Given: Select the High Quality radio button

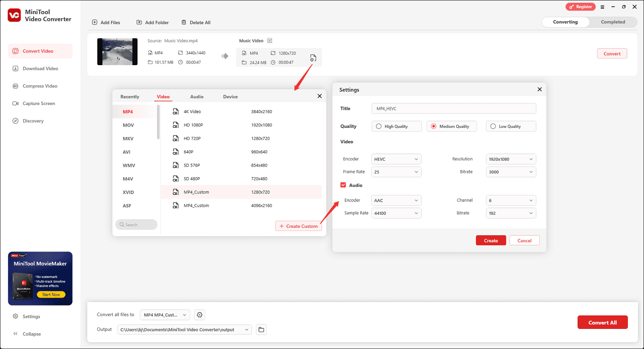Looking at the screenshot, I should [379, 126].
